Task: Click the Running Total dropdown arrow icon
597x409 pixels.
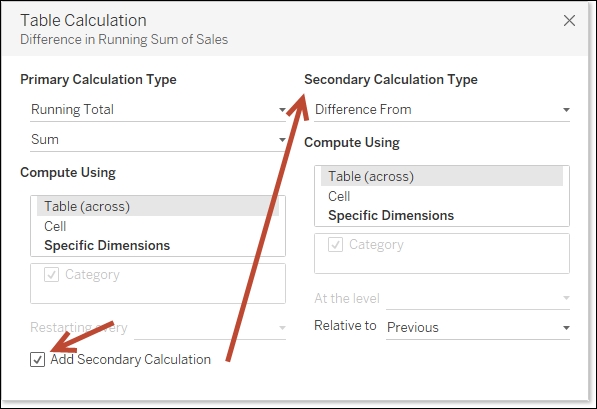Action: coord(282,110)
